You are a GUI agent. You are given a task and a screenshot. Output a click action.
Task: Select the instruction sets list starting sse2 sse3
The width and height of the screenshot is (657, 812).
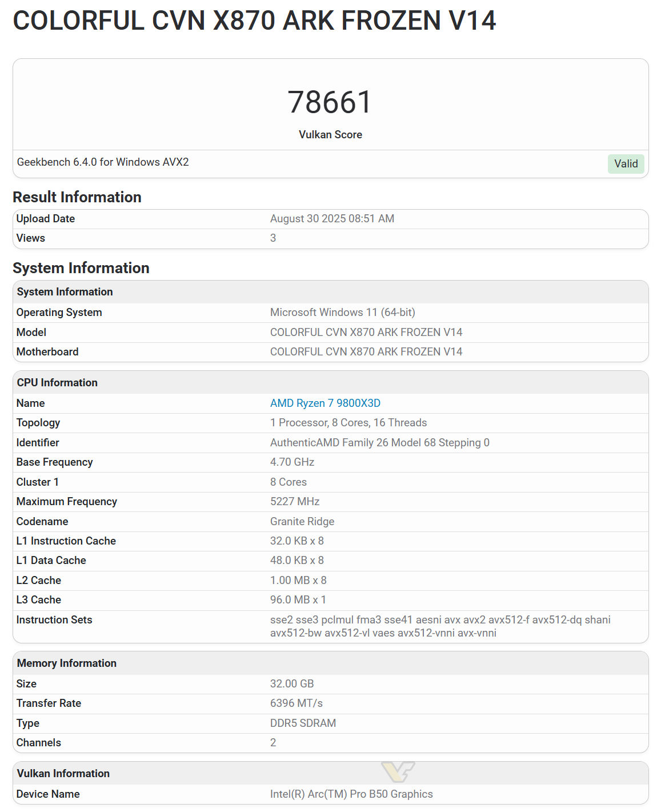click(x=440, y=627)
